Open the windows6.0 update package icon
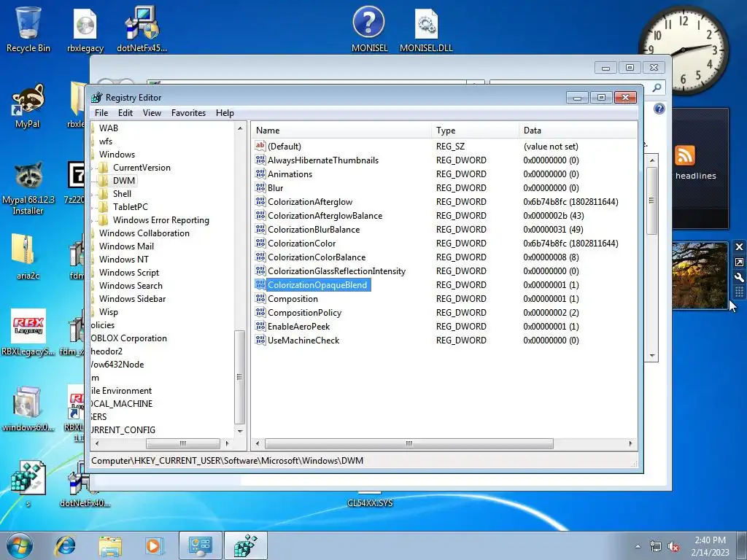The height and width of the screenshot is (560, 747). pos(28,408)
